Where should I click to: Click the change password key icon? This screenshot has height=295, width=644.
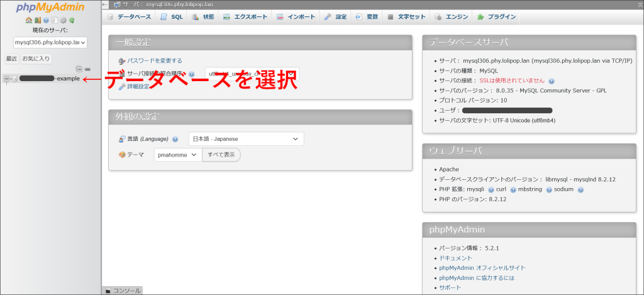pos(121,61)
